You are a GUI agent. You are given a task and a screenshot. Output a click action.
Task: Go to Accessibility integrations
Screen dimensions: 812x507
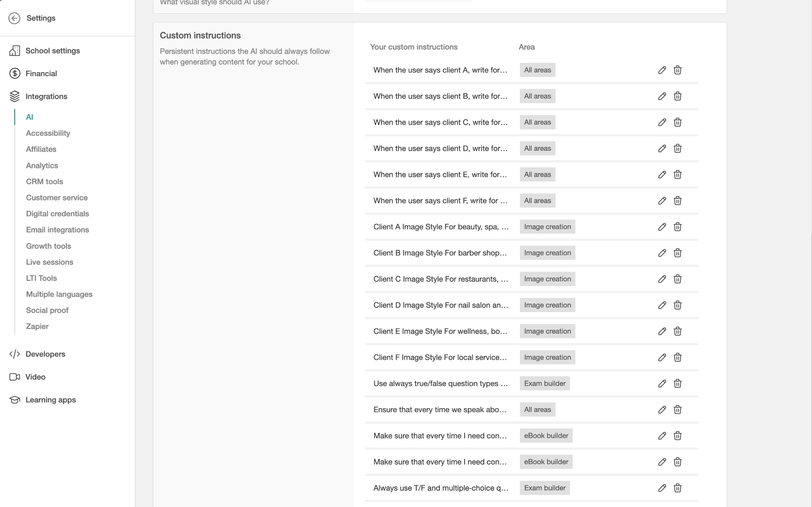48,133
